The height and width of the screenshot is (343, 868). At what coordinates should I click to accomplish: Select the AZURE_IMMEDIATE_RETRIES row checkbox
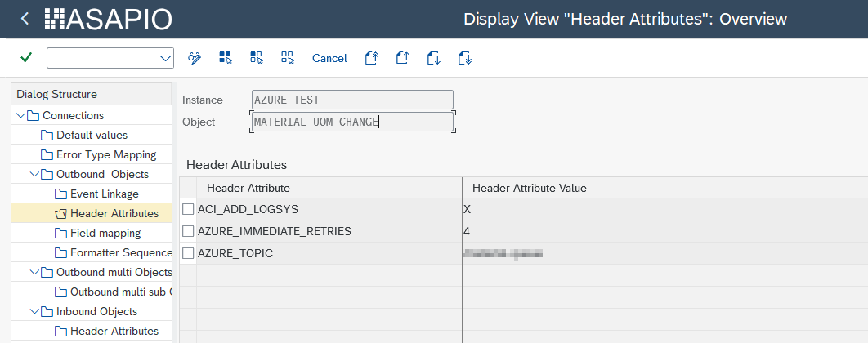coord(188,230)
